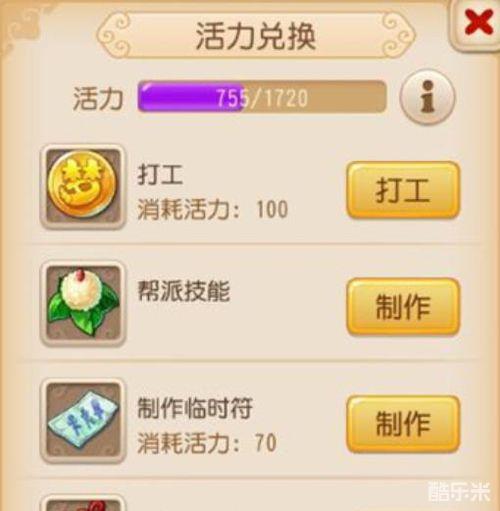Image resolution: width=500 pixels, height=511 pixels.
Task: Click the partially visible bottom item icon
Action: (83, 503)
